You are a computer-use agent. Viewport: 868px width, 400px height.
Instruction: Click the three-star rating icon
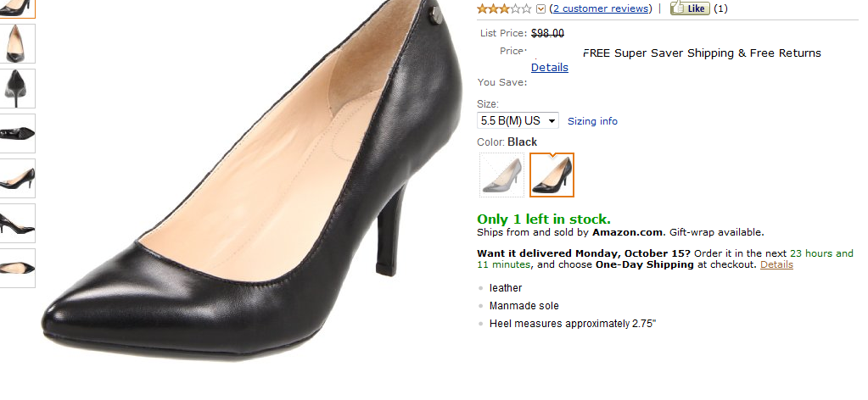[x=504, y=8]
